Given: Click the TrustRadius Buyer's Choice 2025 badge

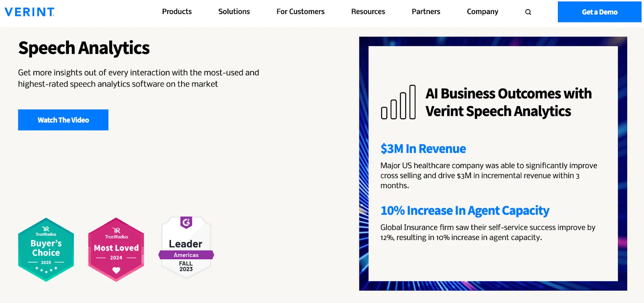Looking at the screenshot, I should click(x=46, y=249).
